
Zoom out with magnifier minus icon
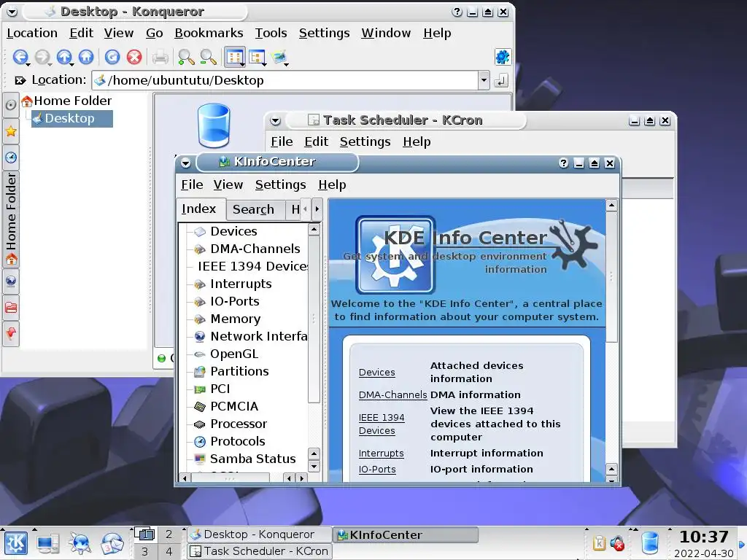(x=208, y=57)
